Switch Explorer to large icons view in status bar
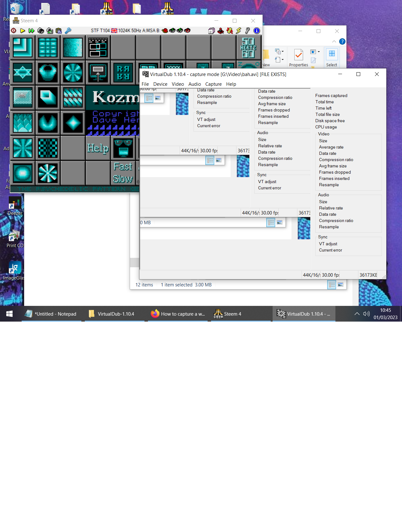The width and height of the screenshot is (402, 532). [340, 285]
